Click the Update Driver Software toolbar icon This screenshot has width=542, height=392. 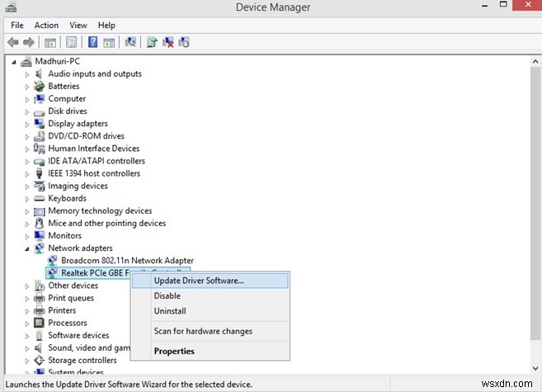152,42
